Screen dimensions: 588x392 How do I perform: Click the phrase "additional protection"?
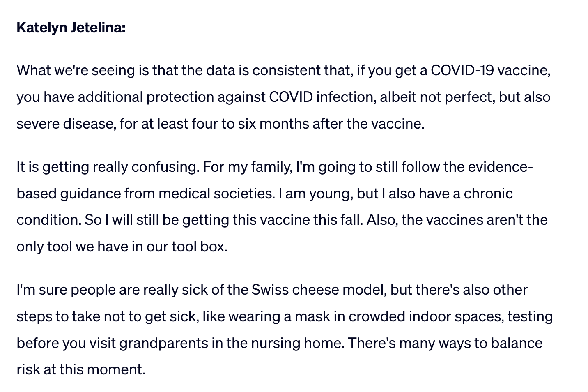pyautogui.click(x=145, y=97)
